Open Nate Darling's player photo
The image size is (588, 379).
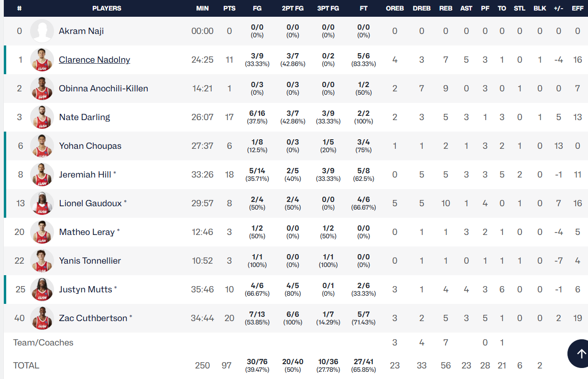42,117
